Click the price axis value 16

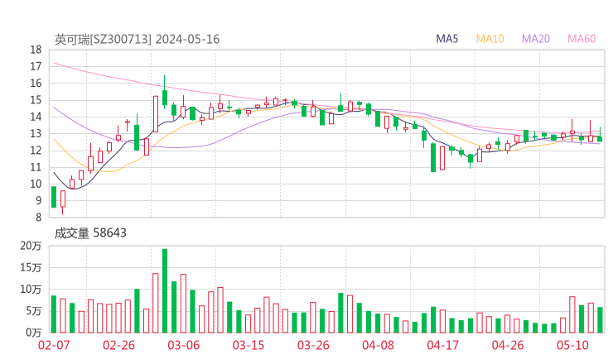point(36,84)
